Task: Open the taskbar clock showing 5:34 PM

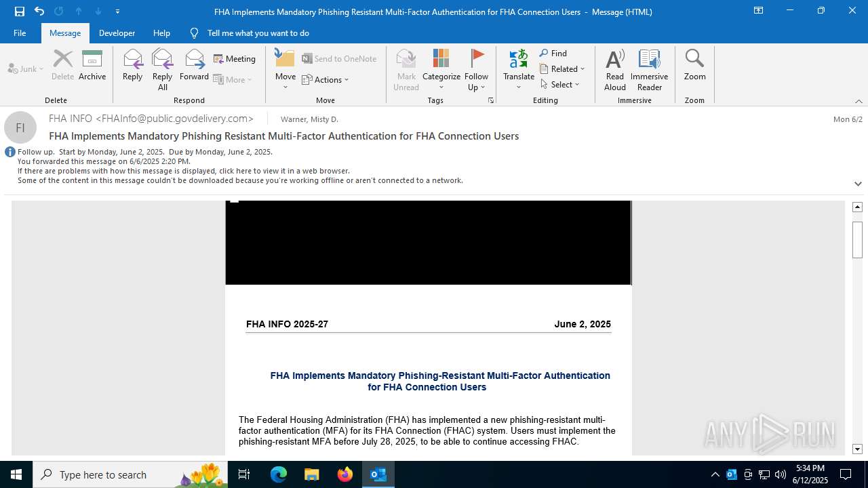Action: [811, 474]
